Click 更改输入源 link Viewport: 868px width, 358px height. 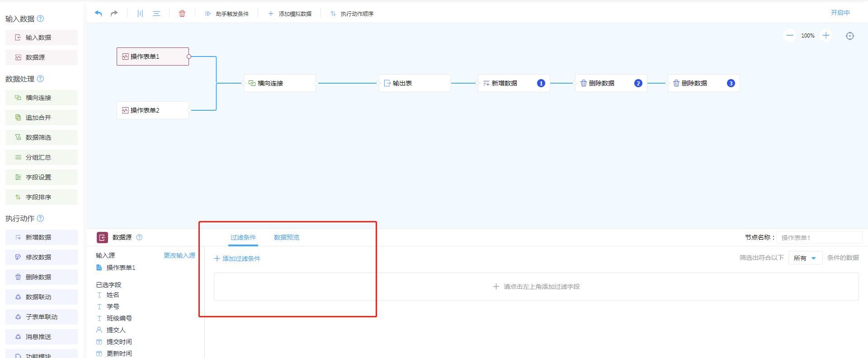(179, 255)
